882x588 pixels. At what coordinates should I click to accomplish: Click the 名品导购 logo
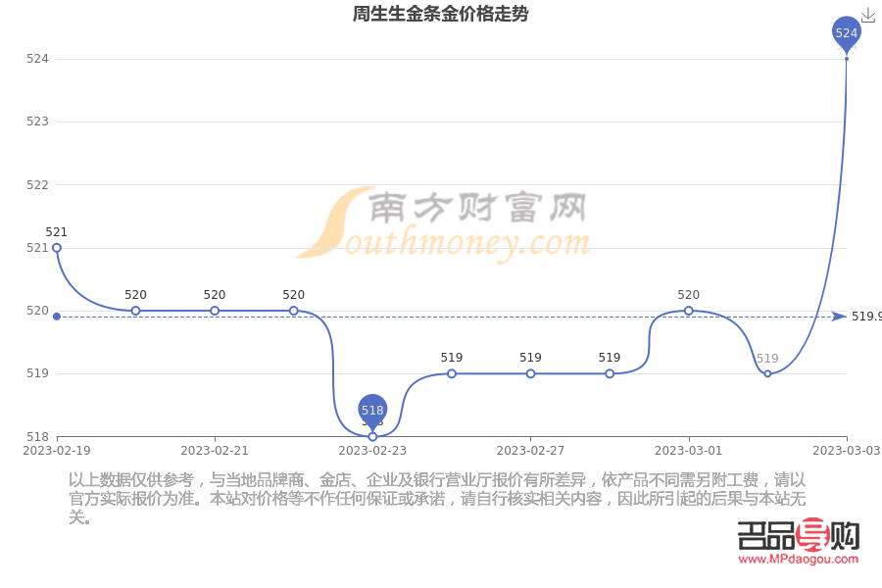(x=798, y=535)
